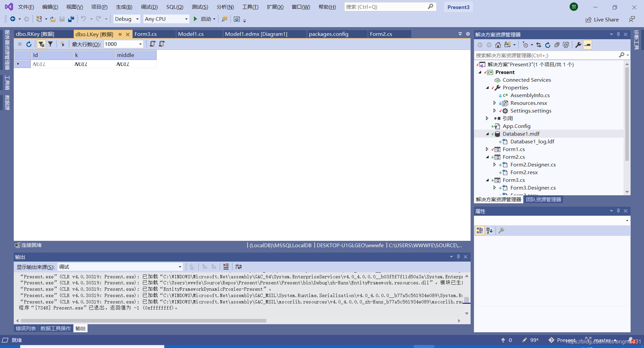Image resolution: width=644 pixels, height=348 pixels.
Task: Click Switch Views icon in Solution Explorer
Action: tap(507, 45)
